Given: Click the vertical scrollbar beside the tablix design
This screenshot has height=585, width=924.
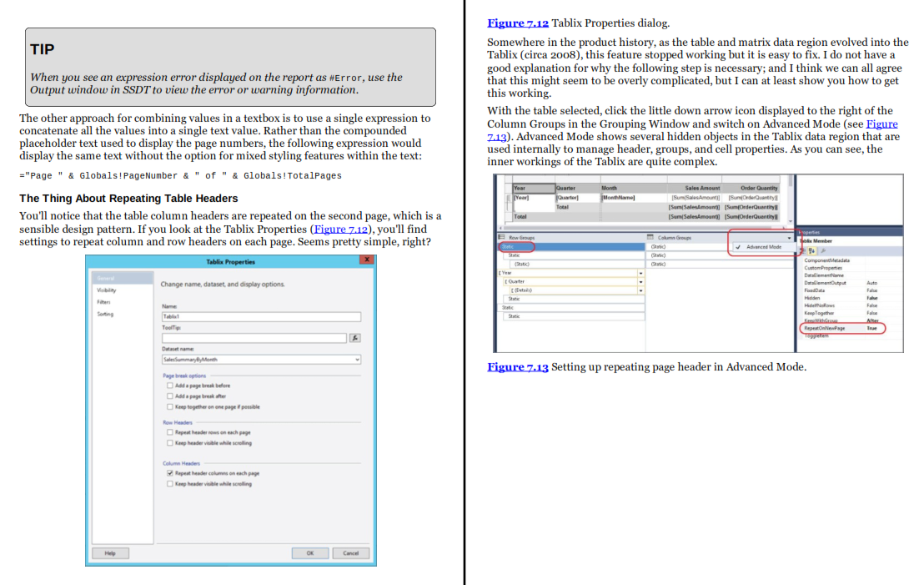Looking at the screenshot, I should pos(791,200).
